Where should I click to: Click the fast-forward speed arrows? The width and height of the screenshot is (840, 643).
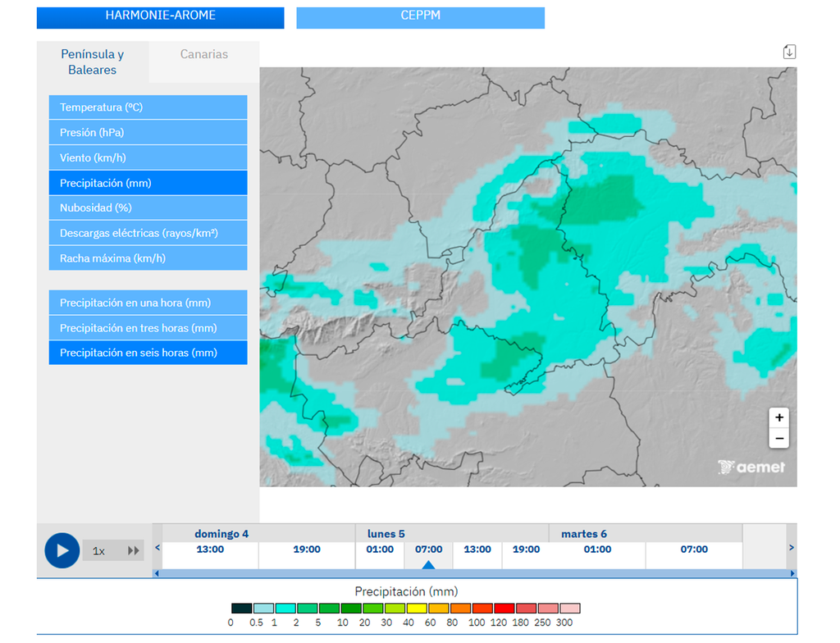[x=133, y=551]
